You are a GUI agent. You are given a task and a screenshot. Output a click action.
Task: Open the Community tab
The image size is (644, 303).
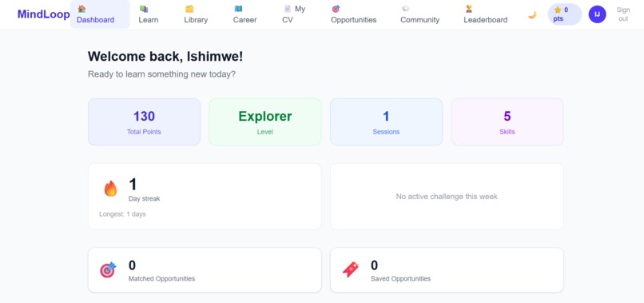pyautogui.click(x=419, y=14)
